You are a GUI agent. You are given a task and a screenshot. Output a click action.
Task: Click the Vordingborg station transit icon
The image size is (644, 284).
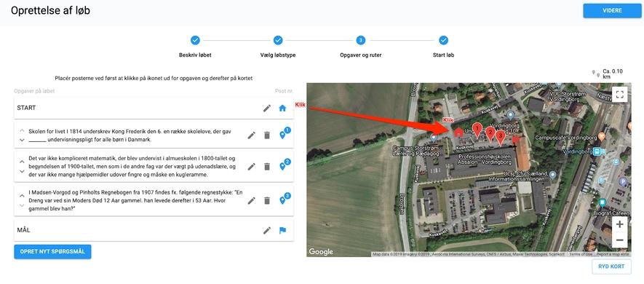[x=597, y=151]
